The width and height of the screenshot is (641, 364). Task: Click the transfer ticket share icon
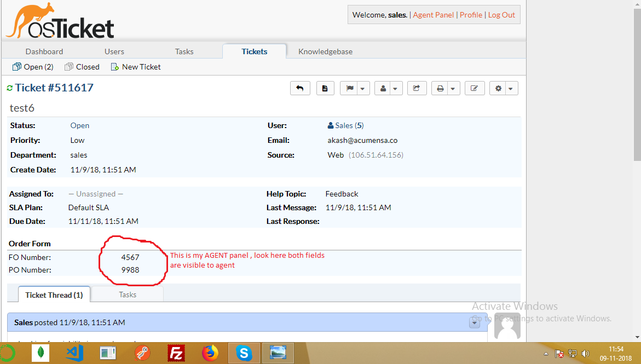point(417,88)
